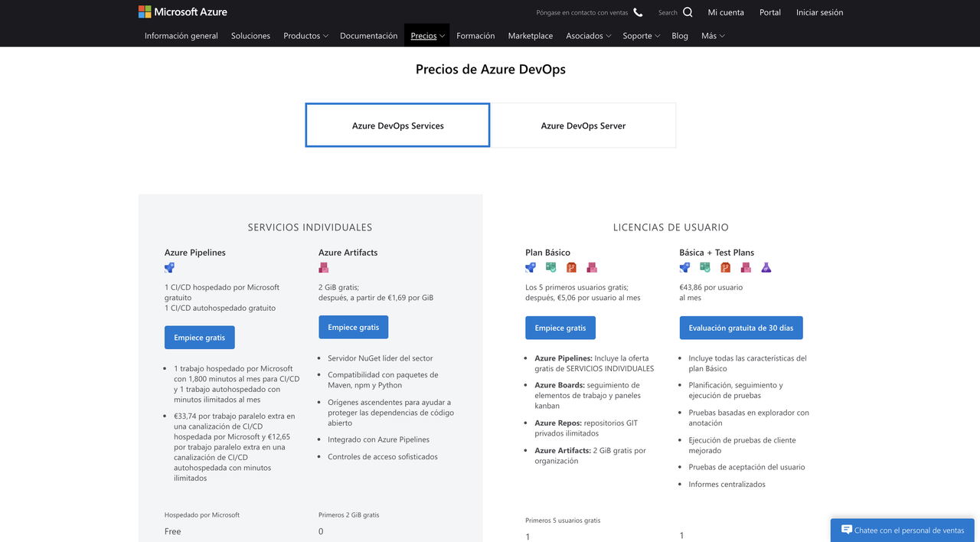Click Póngase en contacto con ventas link

pos(583,12)
